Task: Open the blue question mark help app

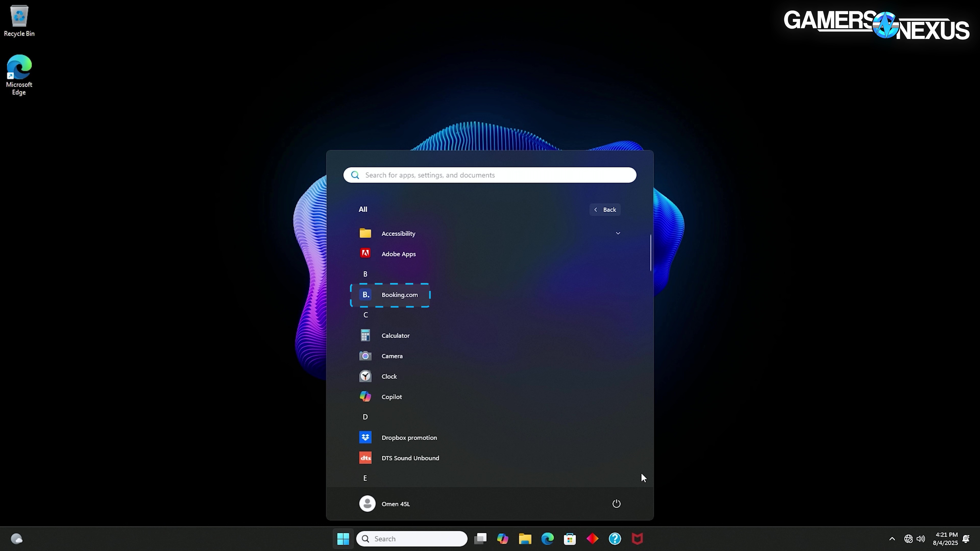Action: [615, 539]
